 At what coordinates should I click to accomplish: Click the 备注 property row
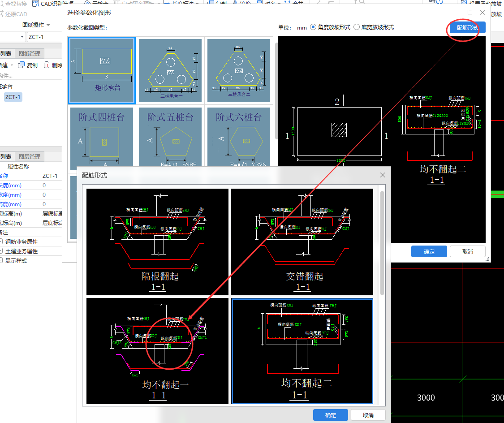click(x=31, y=233)
